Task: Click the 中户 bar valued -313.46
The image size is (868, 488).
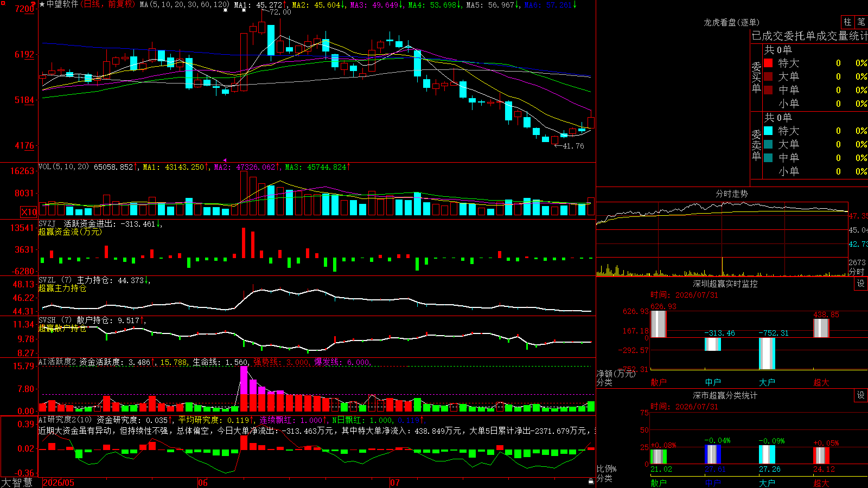Action: pyautogui.click(x=713, y=344)
